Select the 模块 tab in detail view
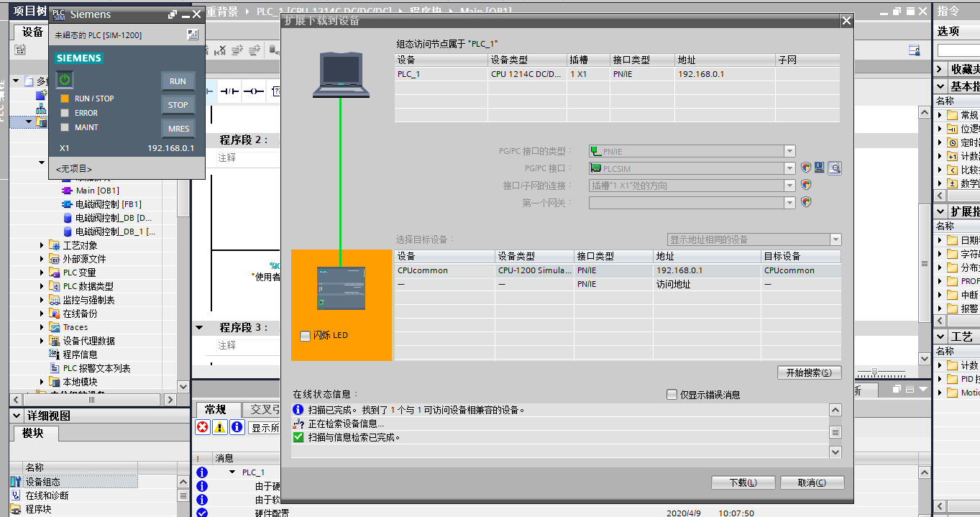Viewport: 980px width, 517px height. (33, 434)
